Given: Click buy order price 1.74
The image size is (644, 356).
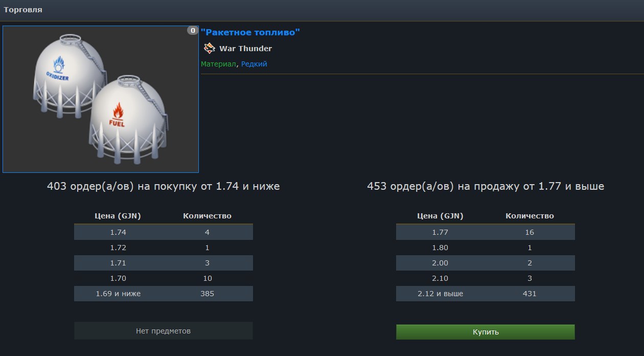Looking at the screenshot, I should tap(118, 232).
